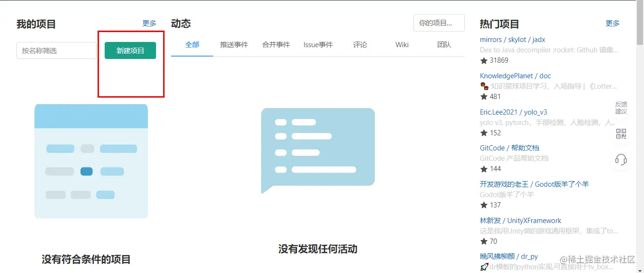Click the yolo v3, pytorch description text
644x273 pixels.
(x=548, y=123)
